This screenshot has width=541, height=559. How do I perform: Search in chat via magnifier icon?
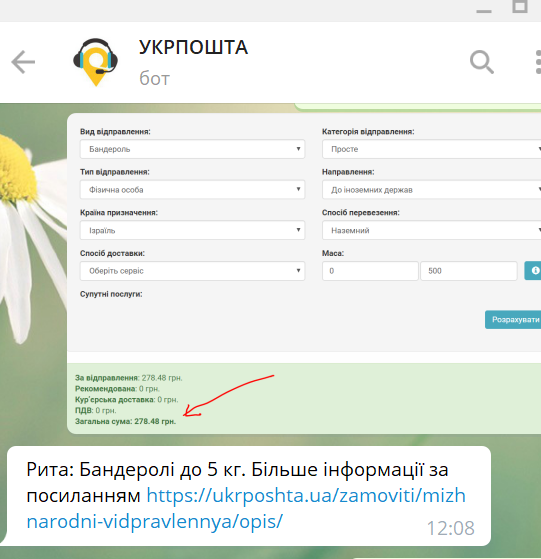[482, 62]
